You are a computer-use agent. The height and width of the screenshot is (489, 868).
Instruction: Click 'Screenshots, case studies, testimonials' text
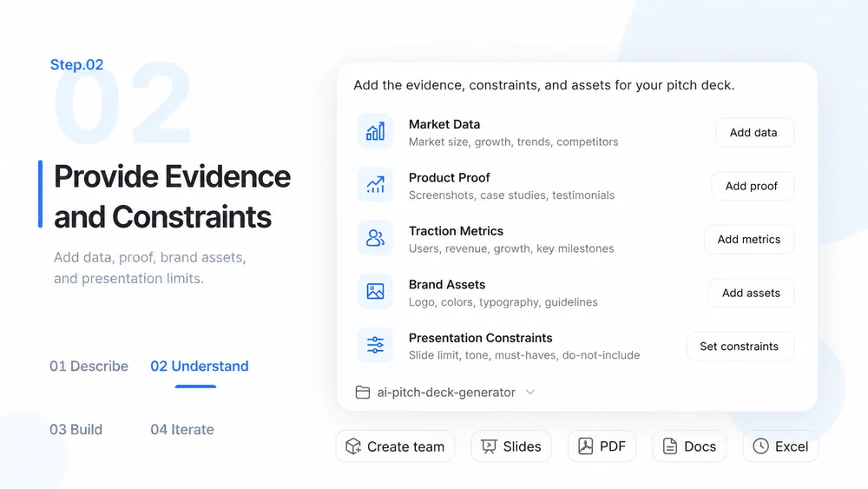(511, 195)
